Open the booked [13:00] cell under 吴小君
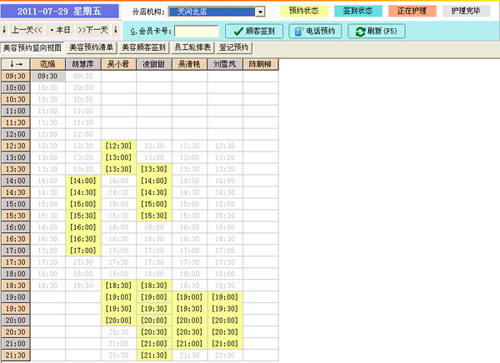The width and height of the screenshot is (500, 363). point(118,158)
